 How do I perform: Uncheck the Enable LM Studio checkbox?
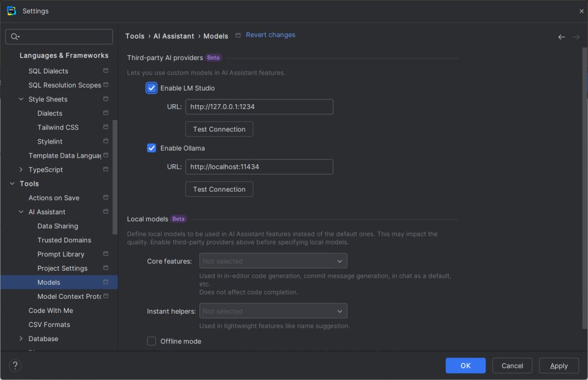pos(152,88)
